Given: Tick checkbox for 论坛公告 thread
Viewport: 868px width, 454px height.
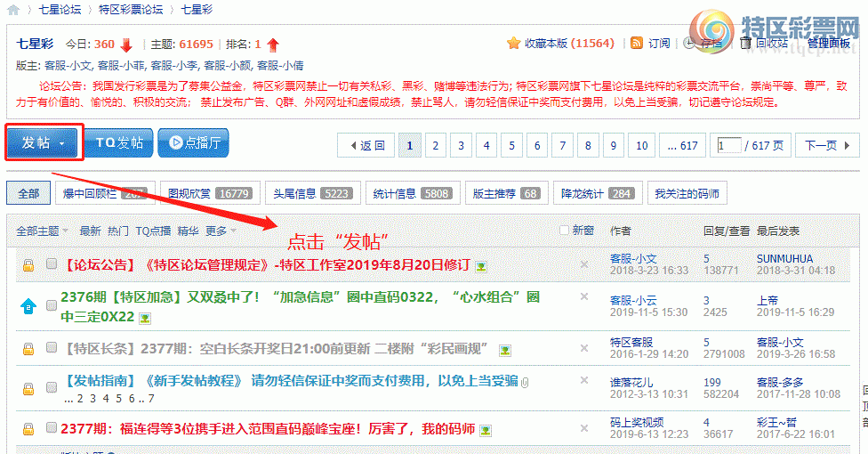Looking at the screenshot, I should (x=52, y=263).
